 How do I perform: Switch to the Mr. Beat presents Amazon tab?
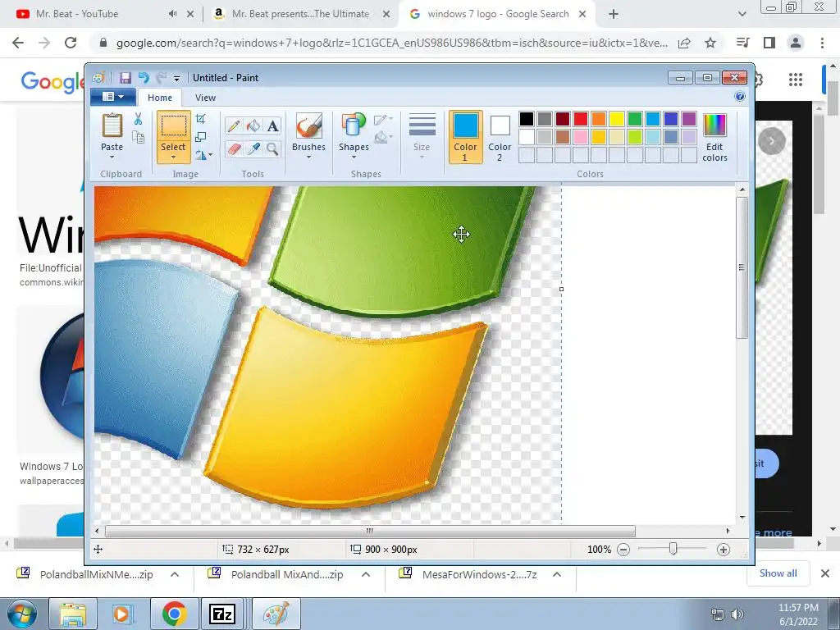coord(300,14)
